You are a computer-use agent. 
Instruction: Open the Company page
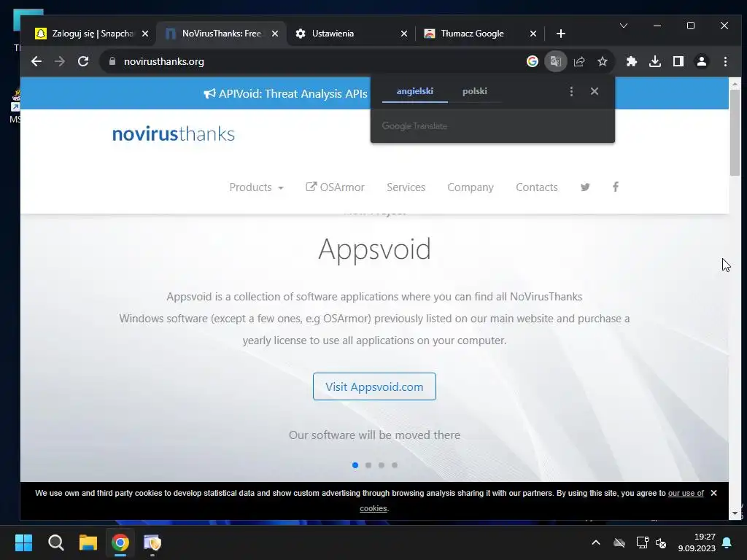click(471, 187)
